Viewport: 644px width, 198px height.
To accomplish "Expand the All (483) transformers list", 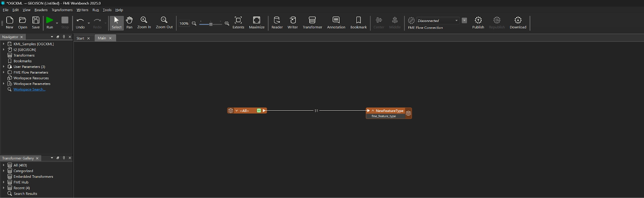I will tap(4, 165).
